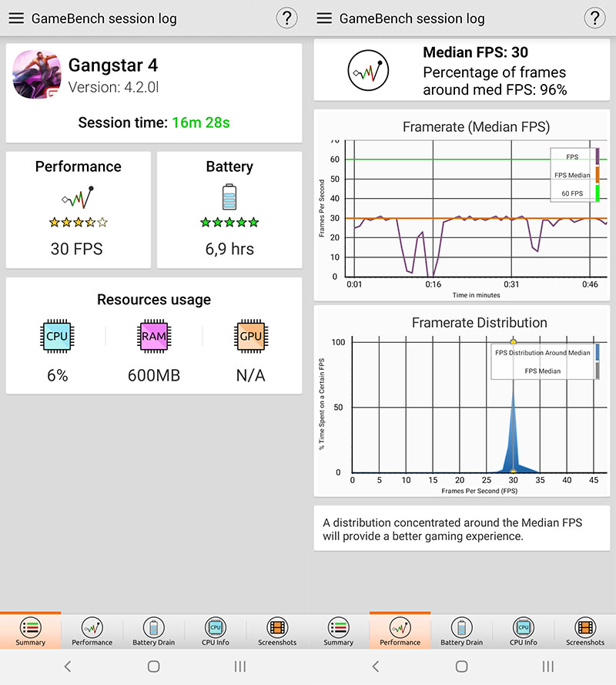Tap help question mark on right screen
The width and height of the screenshot is (616, 685).
pyautogui.click(x=594, y=18)
